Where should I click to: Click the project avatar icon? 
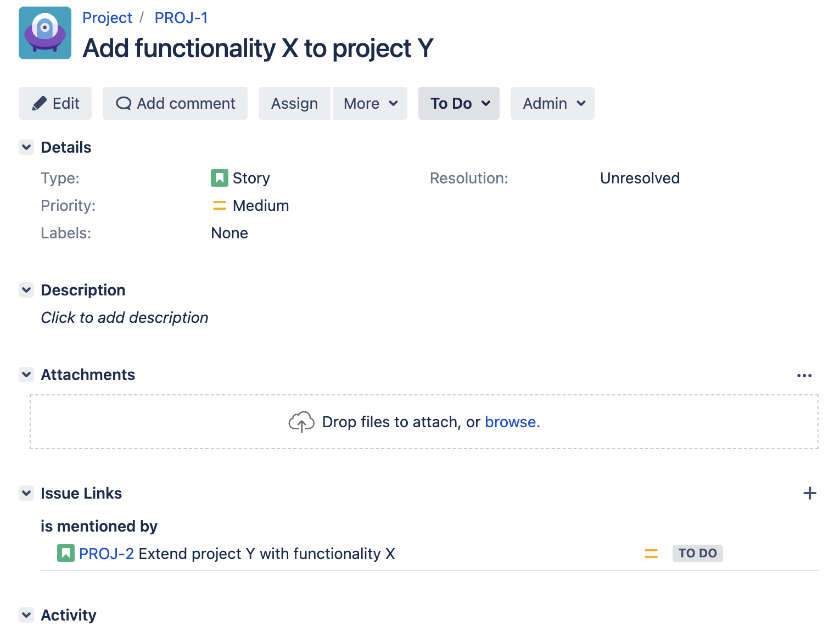point(45,33)
